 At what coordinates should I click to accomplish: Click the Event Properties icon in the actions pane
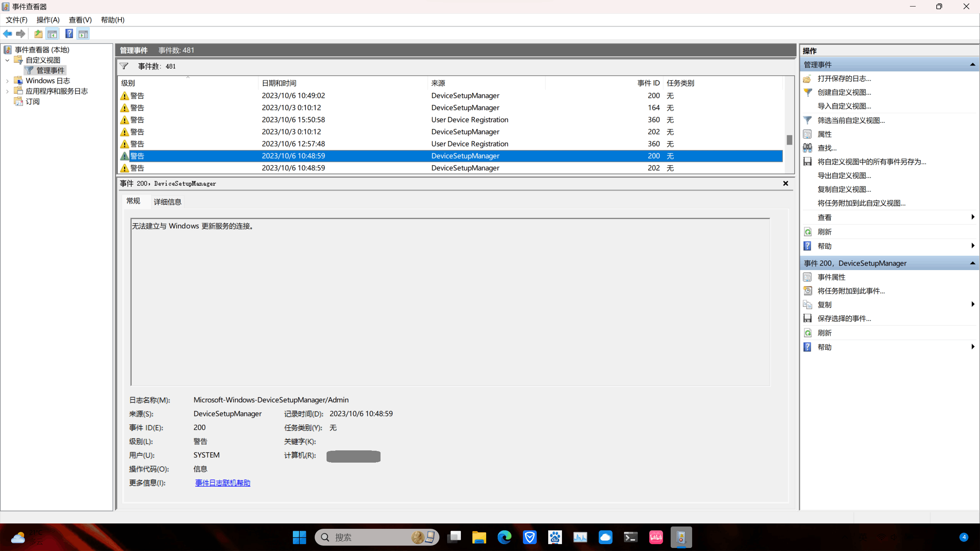807,277
